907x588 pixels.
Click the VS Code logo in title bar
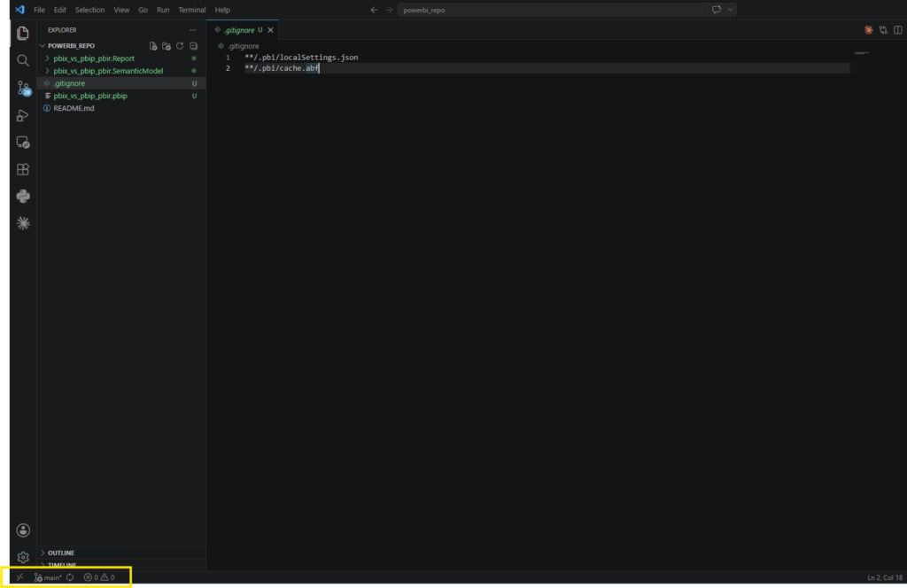(20, 10)
